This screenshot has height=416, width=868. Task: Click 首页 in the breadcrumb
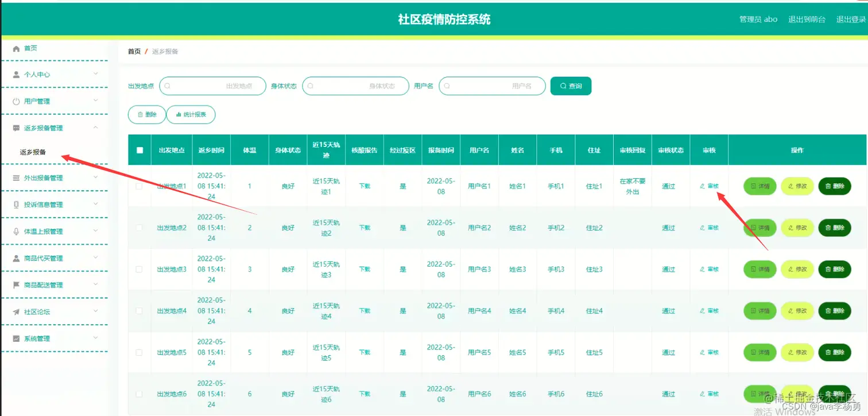134,52
